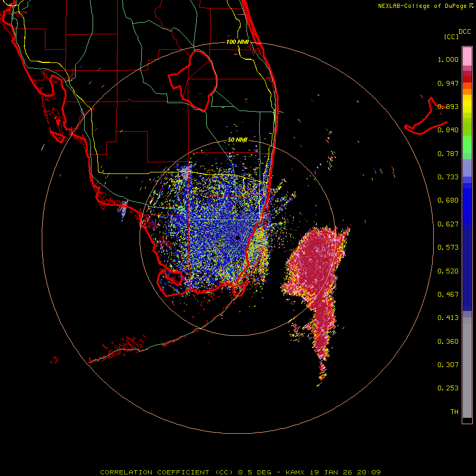
Task: Pick the gray segment of the color bar
Action: pyautogui.click(x=467, y=368)
